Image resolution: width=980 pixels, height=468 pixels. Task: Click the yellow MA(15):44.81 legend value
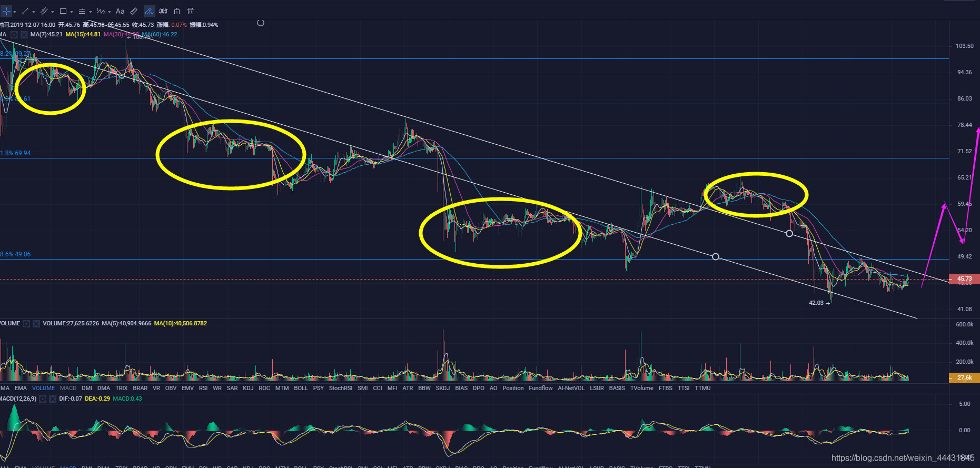point(83,34)
